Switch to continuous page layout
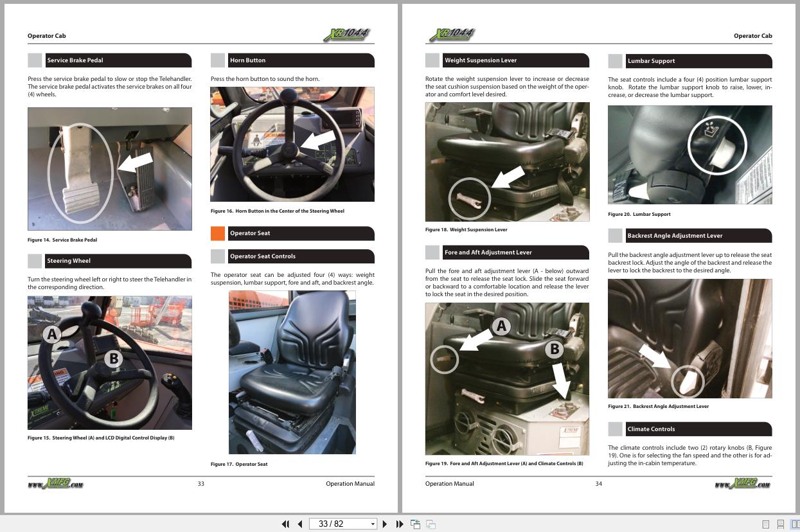Viewport: 800px width, 532px height. click(x=781, y=524)
